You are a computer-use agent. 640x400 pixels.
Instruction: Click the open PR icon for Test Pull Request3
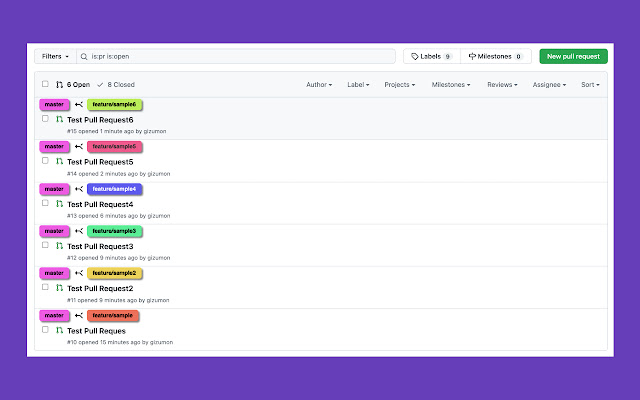pos(59,246)
